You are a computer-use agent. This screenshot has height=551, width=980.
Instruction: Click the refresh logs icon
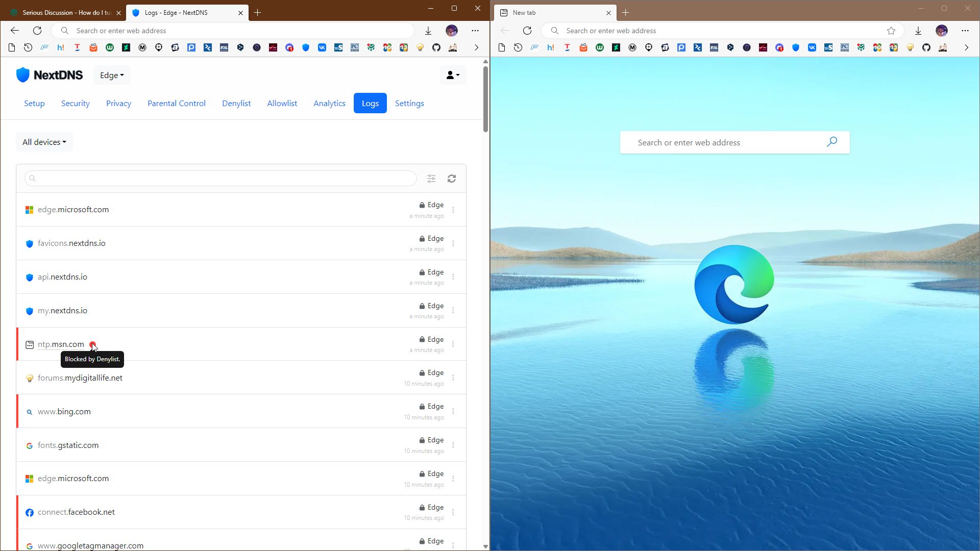[452, 179]
